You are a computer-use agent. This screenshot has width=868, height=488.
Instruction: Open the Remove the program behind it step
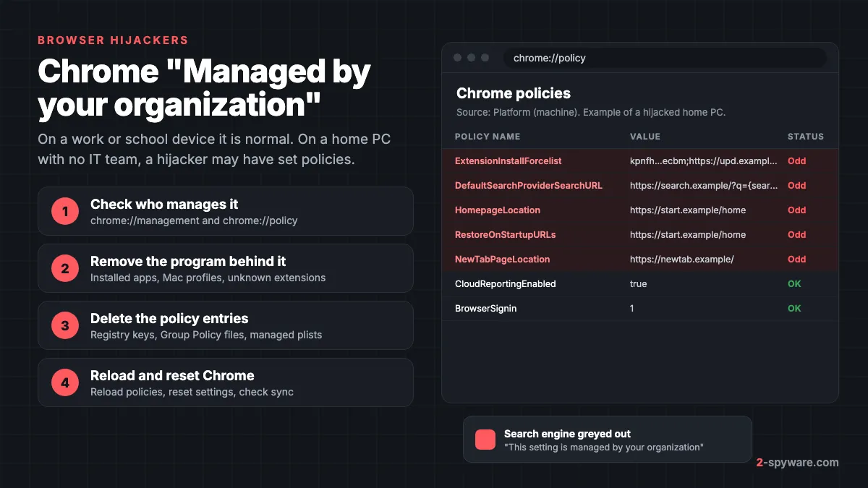coord(226,268)
